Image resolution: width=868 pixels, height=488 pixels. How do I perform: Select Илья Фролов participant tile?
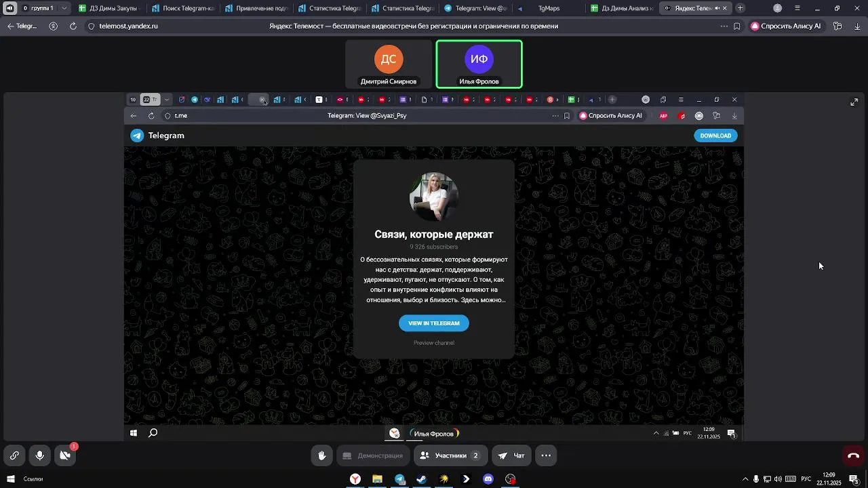[x=479, y=64]
